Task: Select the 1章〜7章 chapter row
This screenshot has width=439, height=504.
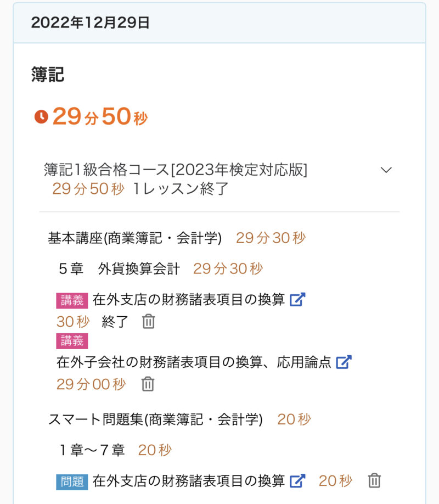Action: (92, 450)
